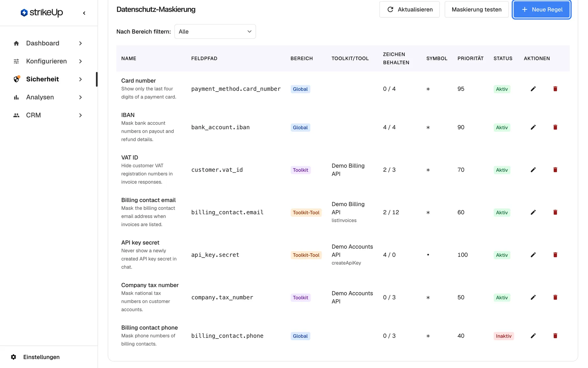Click the priority value 100
This screenshot has height=368, width=588.
[x=463, y=255]
